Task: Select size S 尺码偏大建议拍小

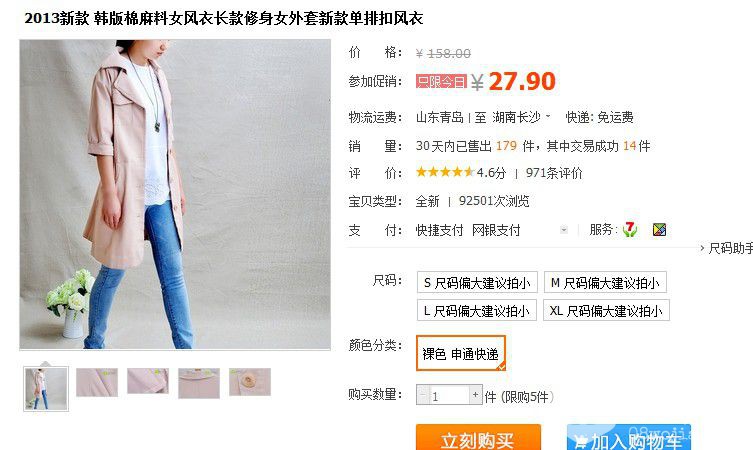Action: click(x=477, y=282)
